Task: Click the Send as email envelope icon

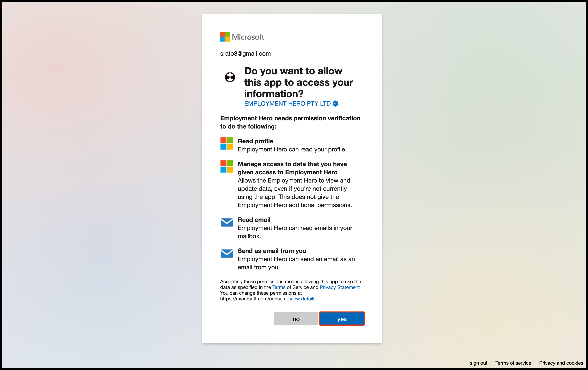Action: pyautogui.click(x=227, y=253)
